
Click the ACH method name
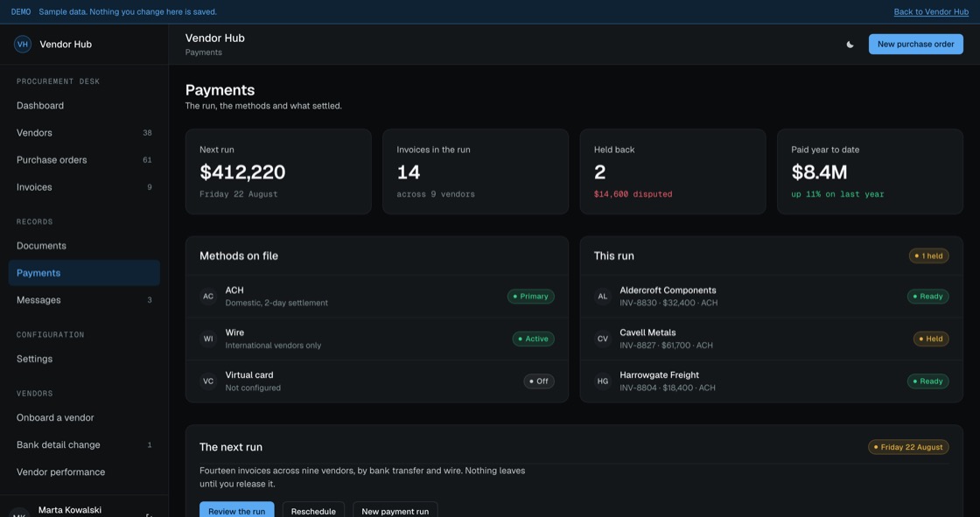(234, 290)
